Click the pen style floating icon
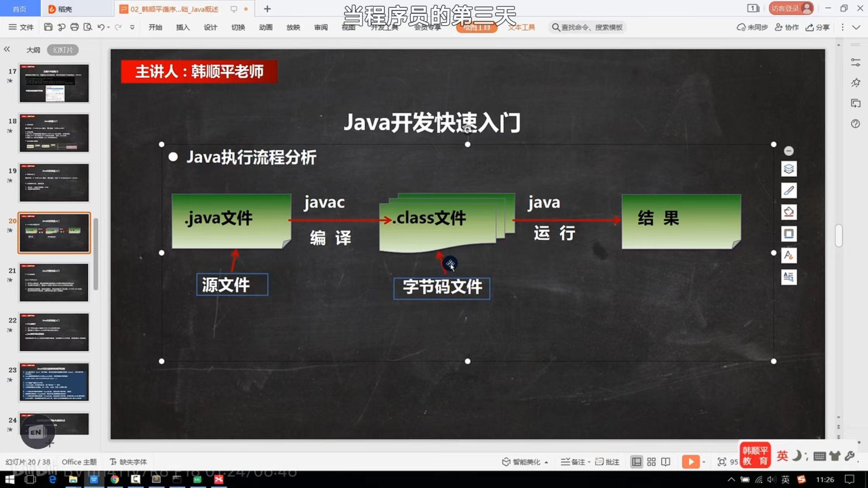This screenshot has width=868, height=488. (789, 191)
